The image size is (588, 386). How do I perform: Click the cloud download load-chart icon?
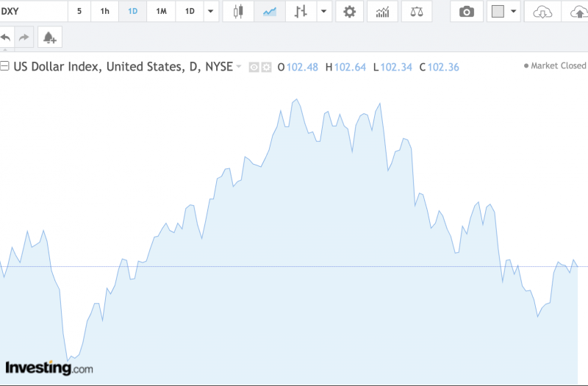click(x=542, y=12)
